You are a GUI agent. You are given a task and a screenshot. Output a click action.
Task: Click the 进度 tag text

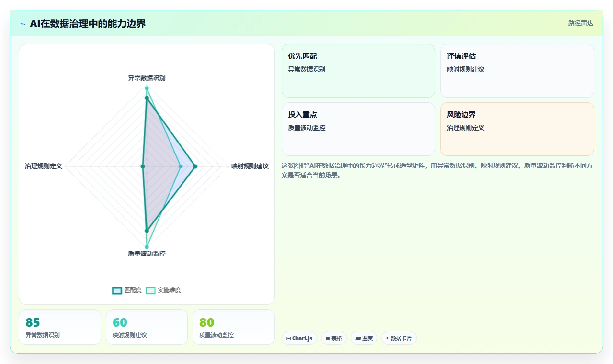(x=367, y=338)
